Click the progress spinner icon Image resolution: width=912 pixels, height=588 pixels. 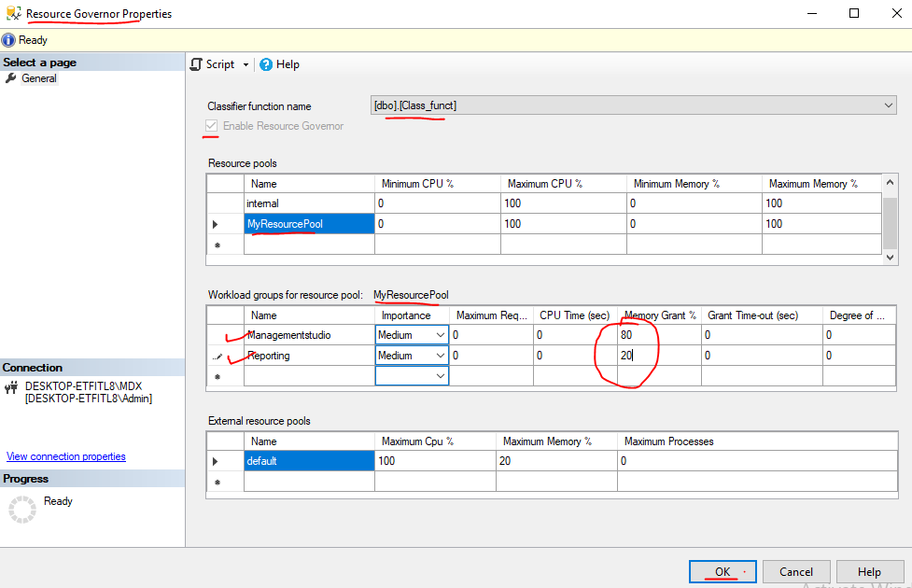pyautogui.click(x=22, y=510)
